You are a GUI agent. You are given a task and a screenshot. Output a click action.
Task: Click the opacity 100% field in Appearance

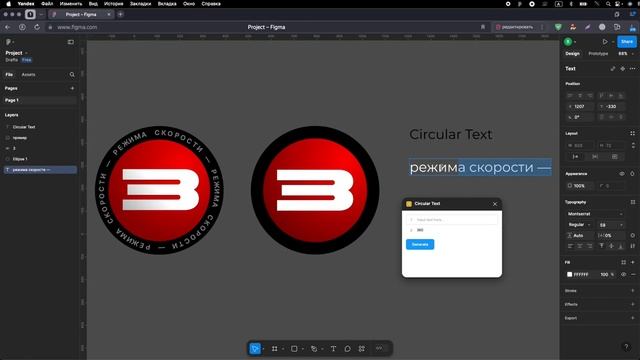click(580, 186)
